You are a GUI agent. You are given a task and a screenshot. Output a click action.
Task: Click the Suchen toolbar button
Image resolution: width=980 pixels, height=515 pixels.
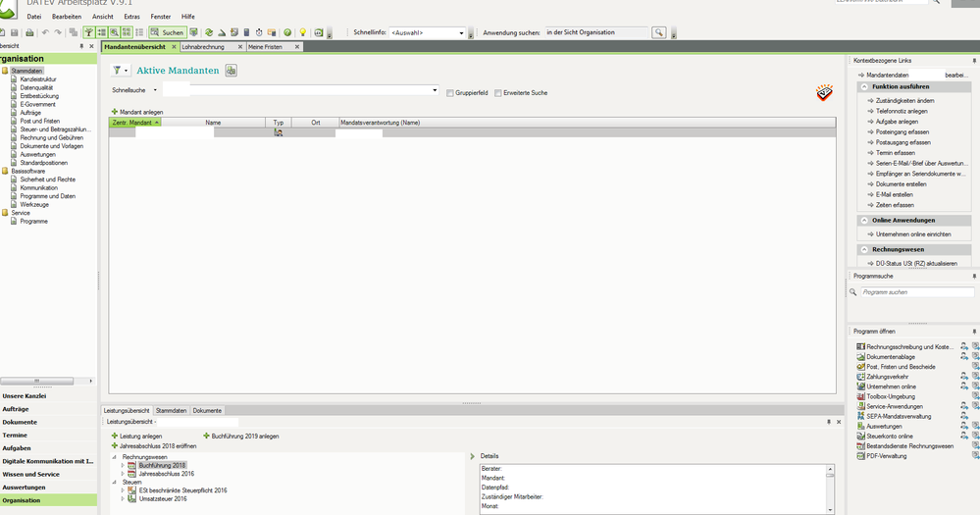point(166,32)
